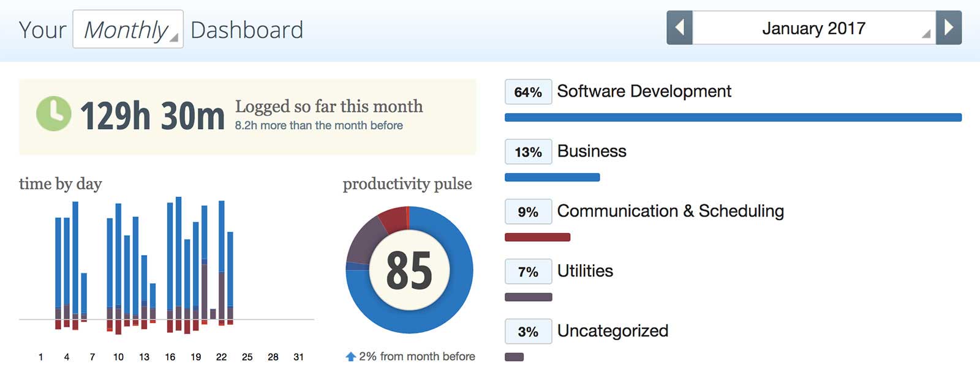The height and width of the screenshot is (386, 980).
Task: Click the blue up-arrow trend icon
Action: click(350, 357)
